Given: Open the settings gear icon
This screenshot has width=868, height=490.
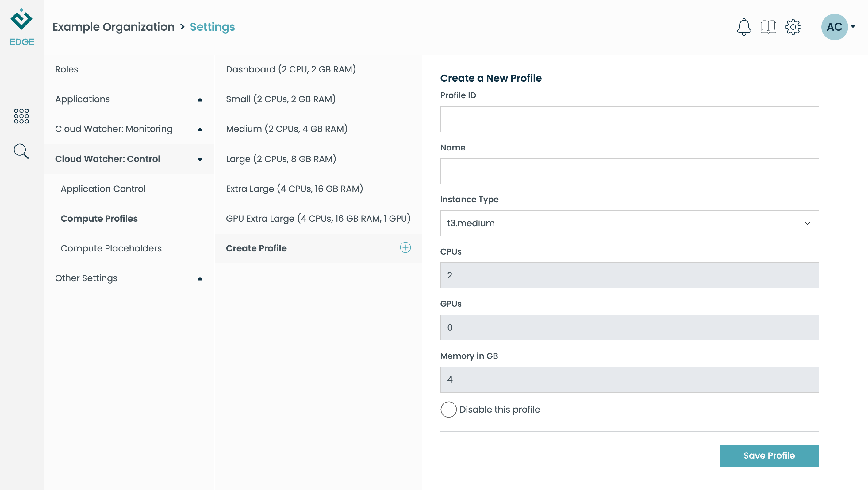Looking at the screenshot, I should (x=793, y=27).
